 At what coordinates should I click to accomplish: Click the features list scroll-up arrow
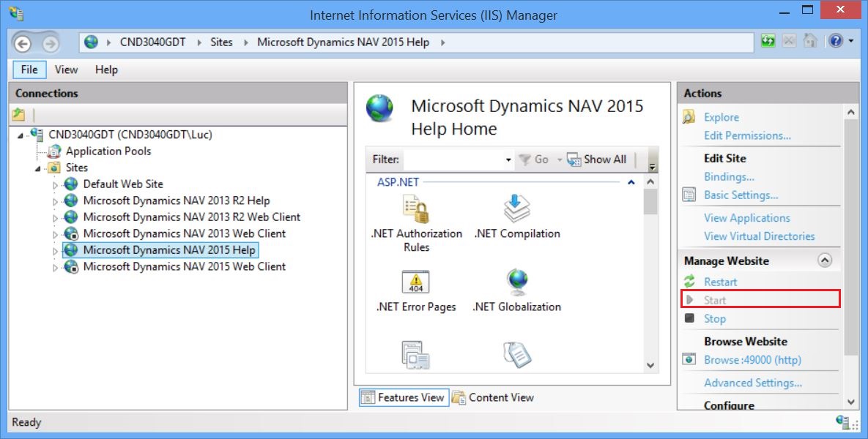(x=650, y=182)
